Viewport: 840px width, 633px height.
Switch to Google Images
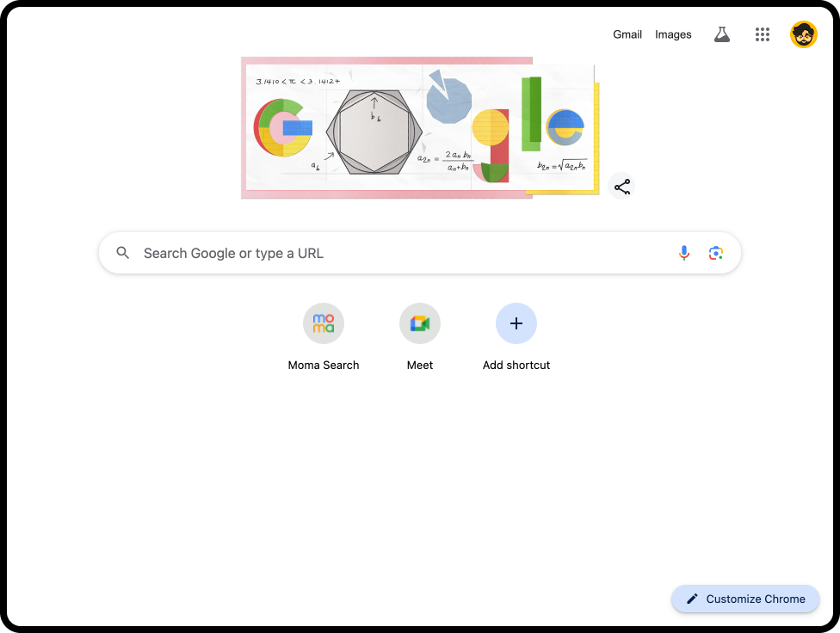(x=673, y=34)
